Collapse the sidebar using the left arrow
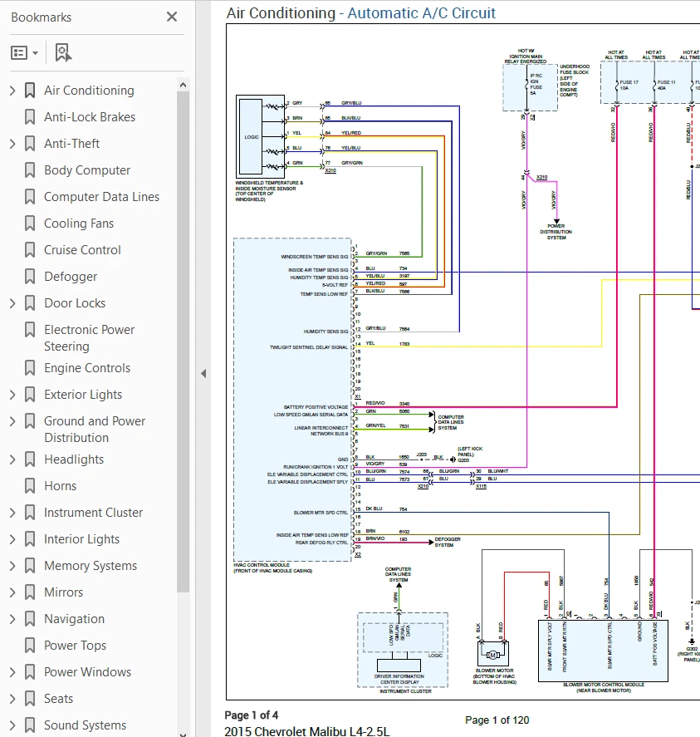The height and width of the screenshot is (737, 700). (203, 374)
